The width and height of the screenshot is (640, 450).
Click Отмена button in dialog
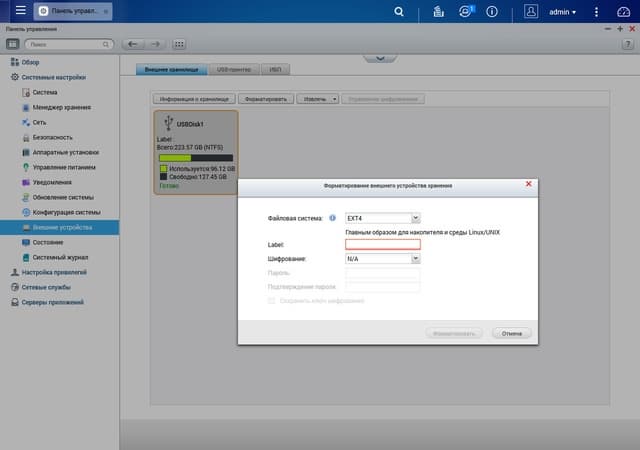tap(512, 333)
